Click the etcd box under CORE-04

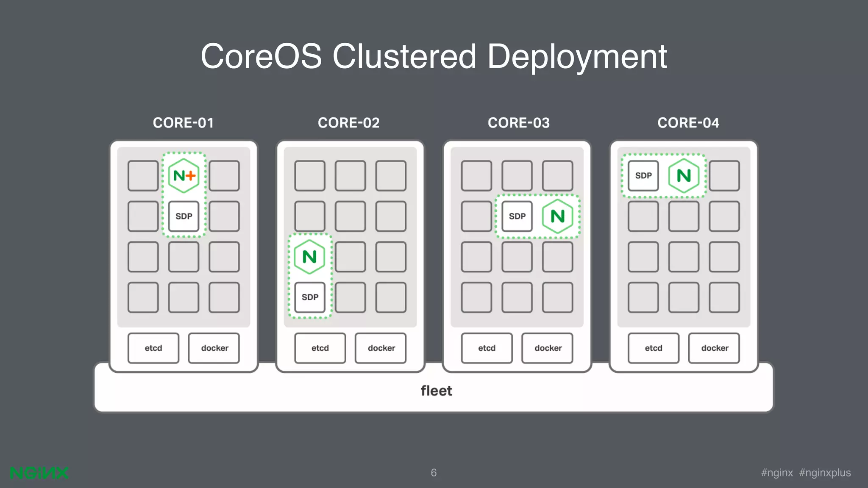654,348
